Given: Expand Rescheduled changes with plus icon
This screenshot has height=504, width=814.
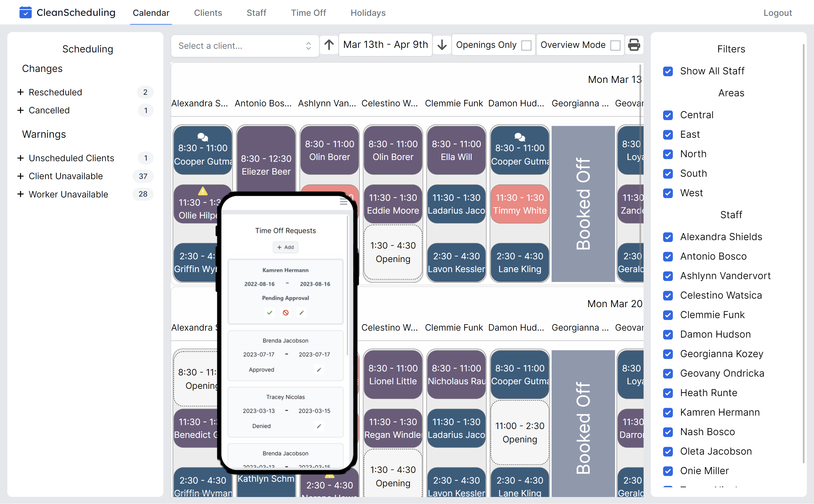Looking at the screenshot, I should (20, 92).
